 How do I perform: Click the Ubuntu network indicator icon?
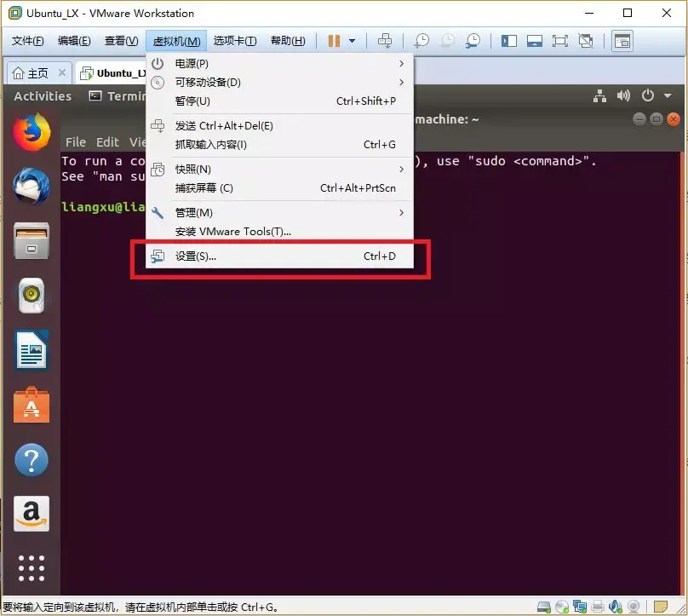[x=599, y=95]
